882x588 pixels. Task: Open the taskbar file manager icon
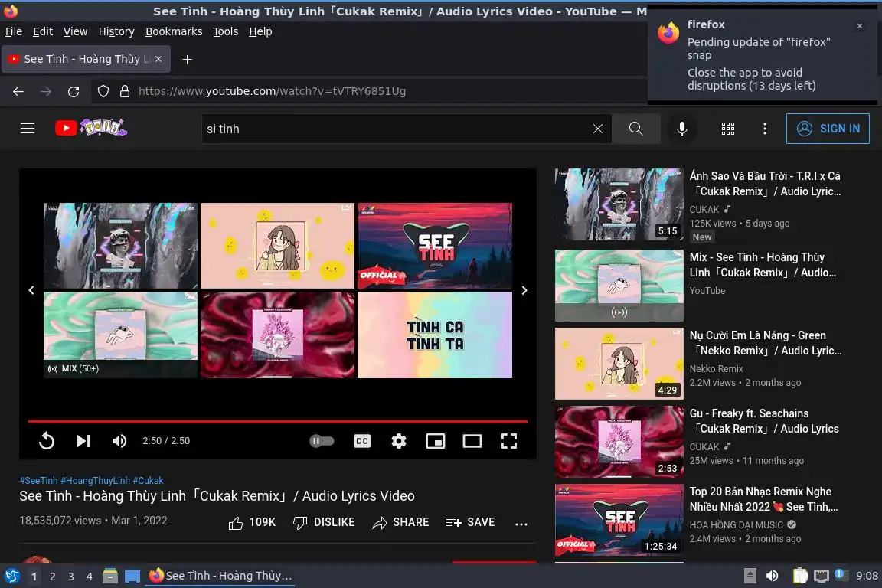110,577
